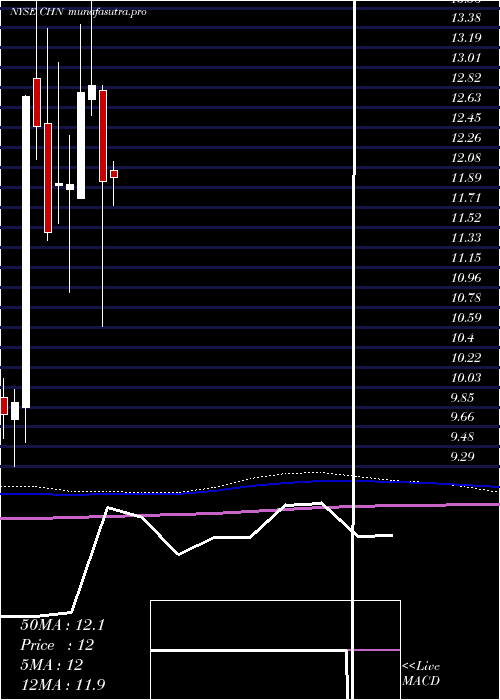The width and height of the screenshot is (500, 700).
Task: Click the 50MA : 12.1 readout
Action: click(62, 625)
